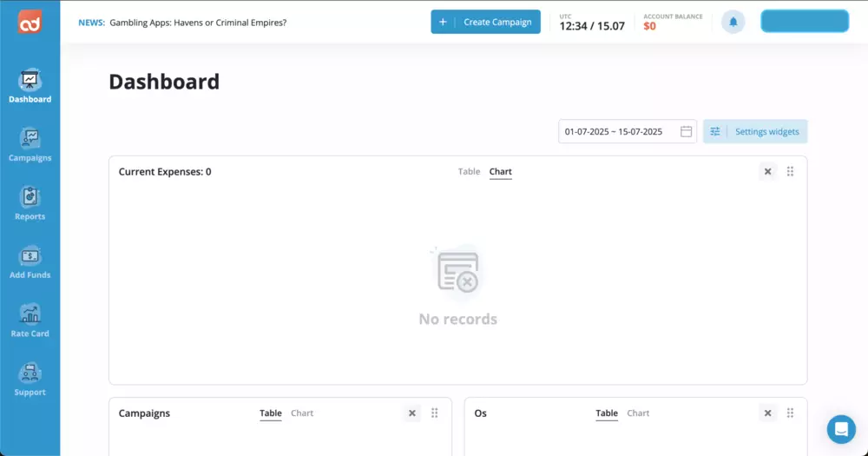
Task: Open Add Funds in sidebar
Action: pyautogui.click(x=30, y=262)
